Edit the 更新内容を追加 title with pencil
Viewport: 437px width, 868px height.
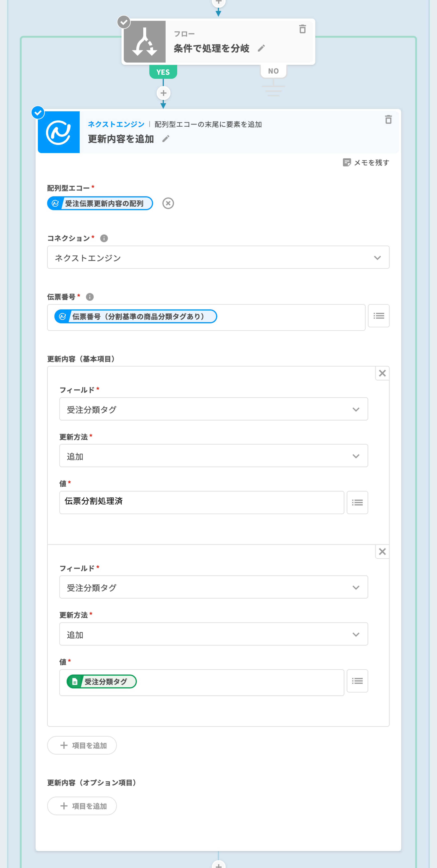click(166, 139)
